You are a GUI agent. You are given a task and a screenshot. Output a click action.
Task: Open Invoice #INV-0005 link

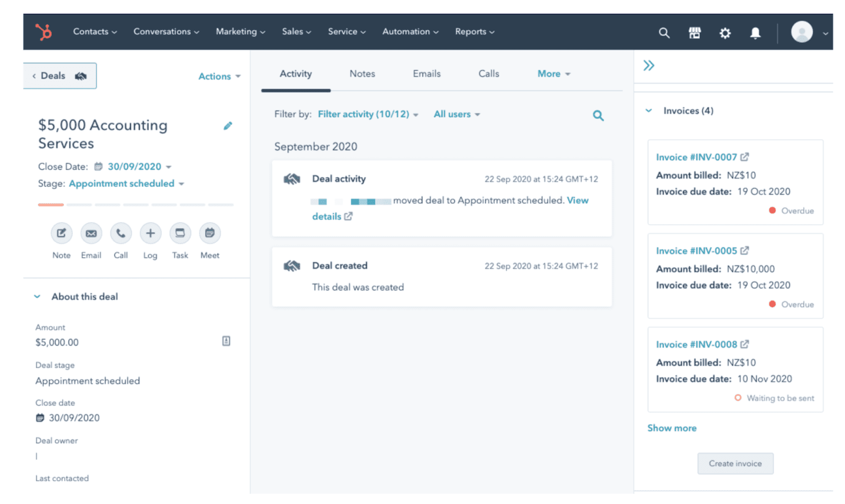(696, 250)
